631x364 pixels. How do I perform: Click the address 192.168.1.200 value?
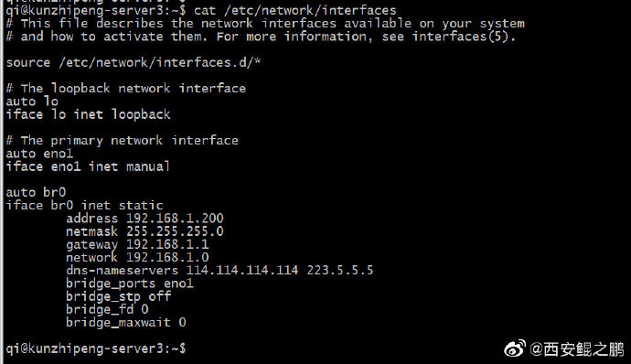[175, 219]
